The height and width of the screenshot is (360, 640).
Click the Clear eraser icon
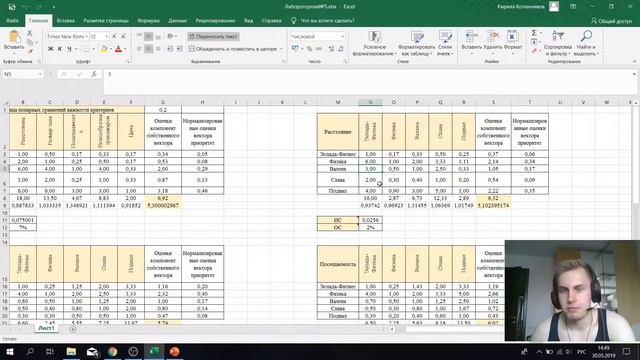[x=534, y=51]
